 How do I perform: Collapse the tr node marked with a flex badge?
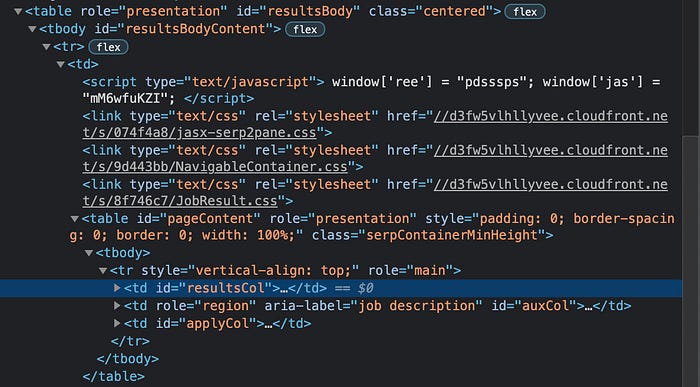point(46,47)
